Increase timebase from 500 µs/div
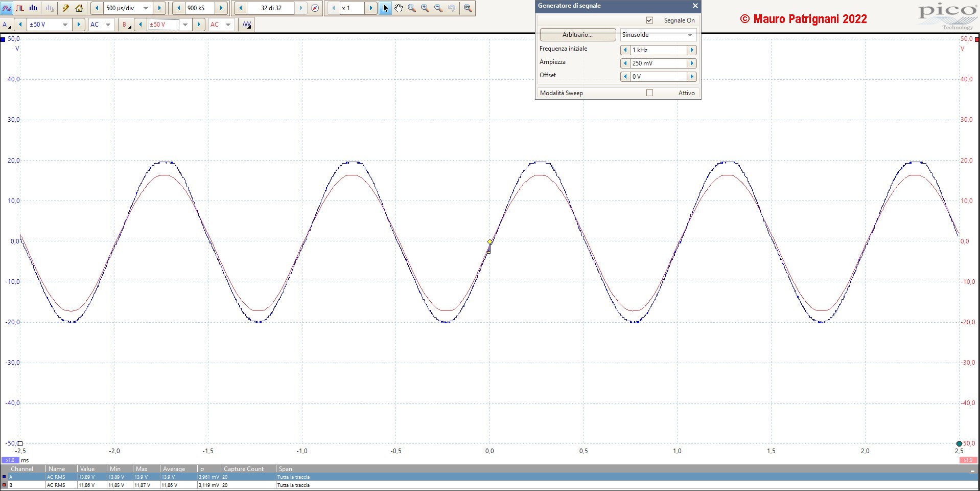This screenshot has width=980, height=491. click(x=159, y=8)
